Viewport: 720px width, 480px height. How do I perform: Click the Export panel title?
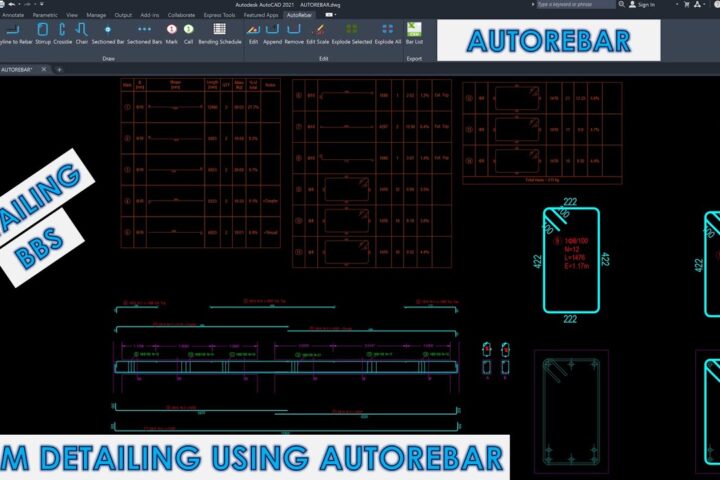coord(414,59)
